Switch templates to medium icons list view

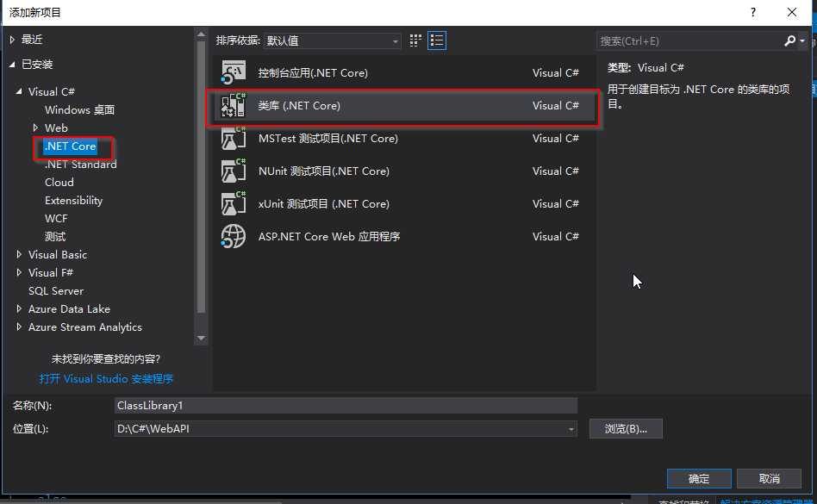pyautogui.click(x=437, y=40)
